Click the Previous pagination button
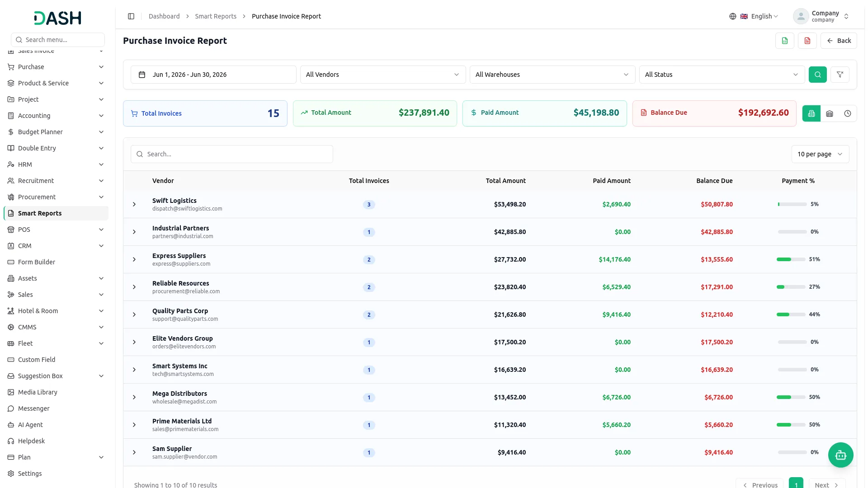Image resolution: width=868 pixels, height=488 pixels. coord(759,484)
